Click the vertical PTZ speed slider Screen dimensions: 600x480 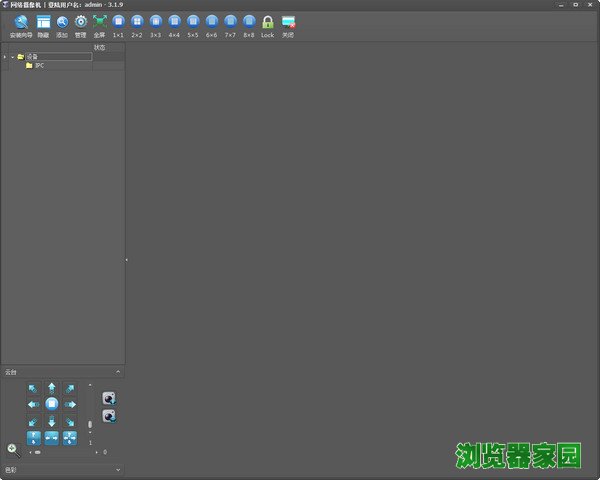[x=89, y=423]
